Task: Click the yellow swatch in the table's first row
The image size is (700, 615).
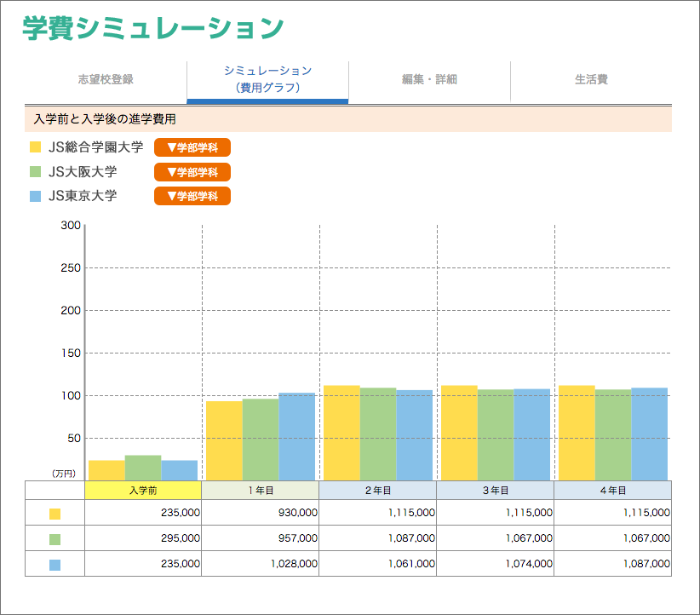Action: click(55, 514)
